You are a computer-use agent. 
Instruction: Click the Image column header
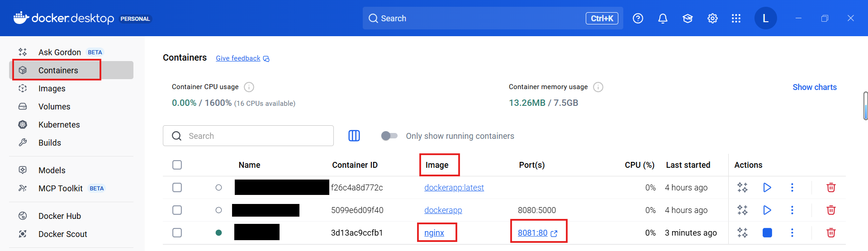tap(437, 165)
